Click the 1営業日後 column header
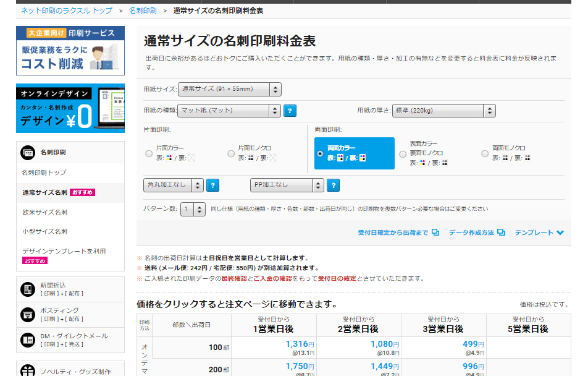The height and width of the screenshot is (376, 588). coord(274,325)
